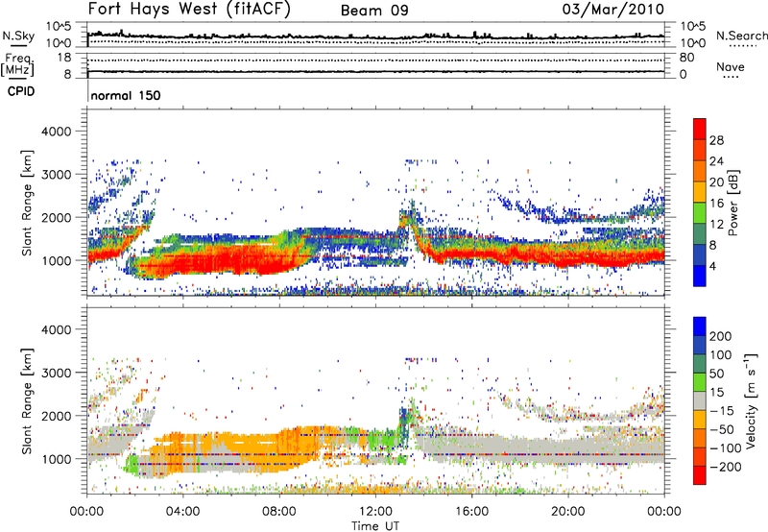Click the 'Velocity [m s-1]' colorbar title

click(750, 400)
